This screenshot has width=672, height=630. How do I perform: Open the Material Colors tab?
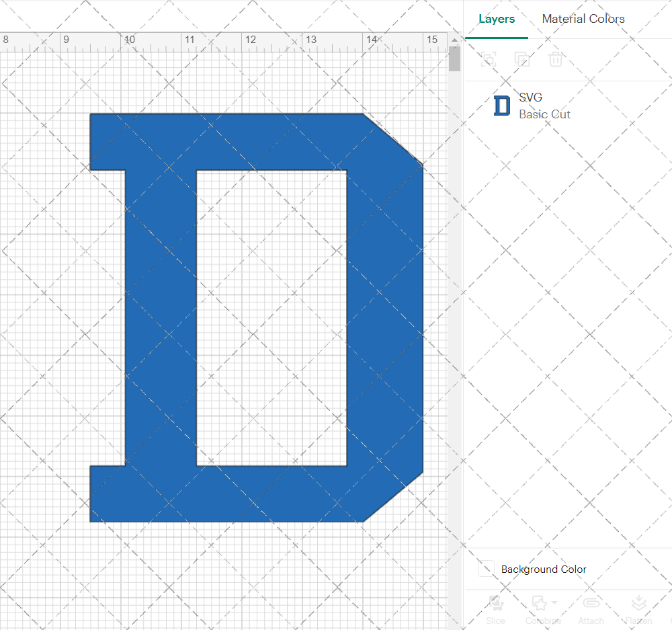(x=583, y=19)
